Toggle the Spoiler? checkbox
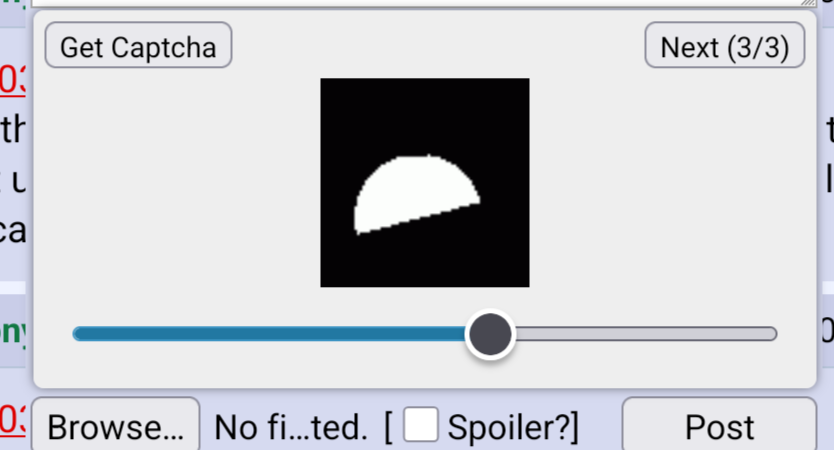834x450 pixels. click(x=421, y=424)
